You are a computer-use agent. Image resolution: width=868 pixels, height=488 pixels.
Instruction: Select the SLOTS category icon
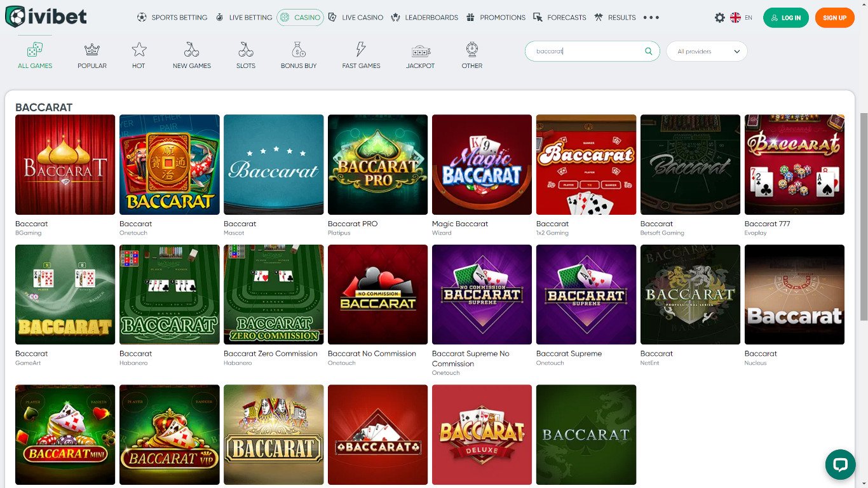pyautogui.click(x=245, y=51)
